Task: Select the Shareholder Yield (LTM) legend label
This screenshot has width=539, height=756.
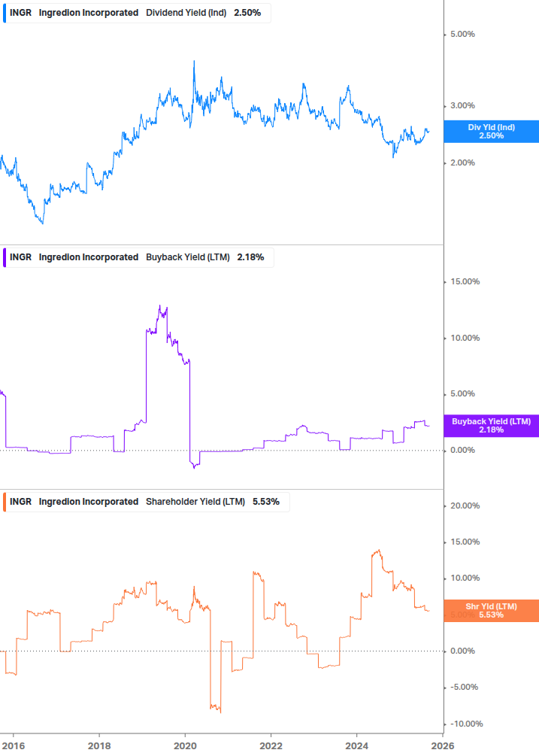Action: (x=195, y=502)
